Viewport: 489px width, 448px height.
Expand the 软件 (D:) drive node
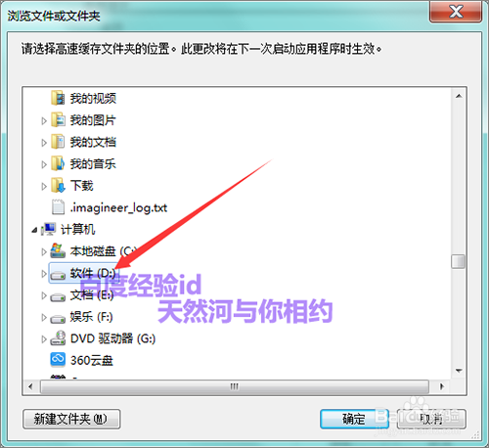point(44,274)
